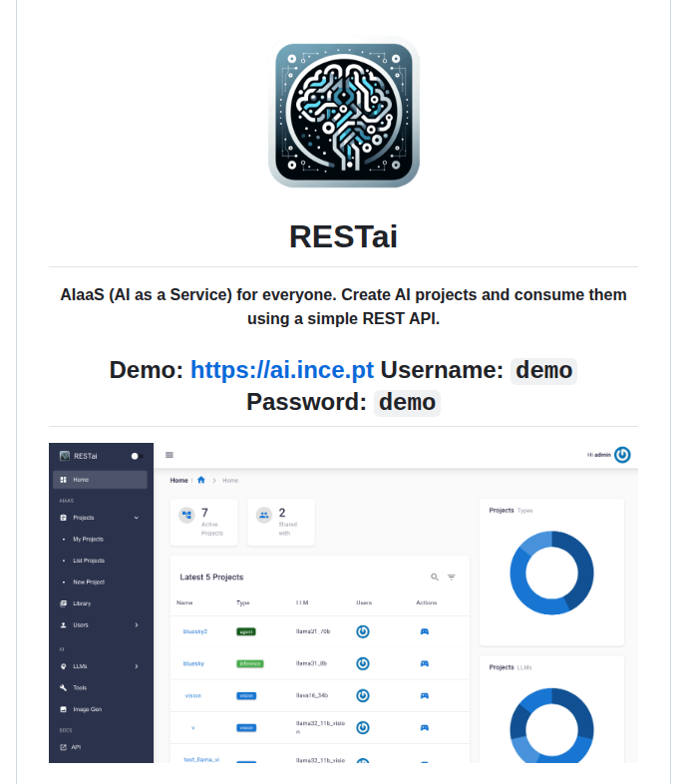The height and width of the screenshot is (784, 687).
Task: Click the Users person icon in the sidebar
Action: pos(63,625)
